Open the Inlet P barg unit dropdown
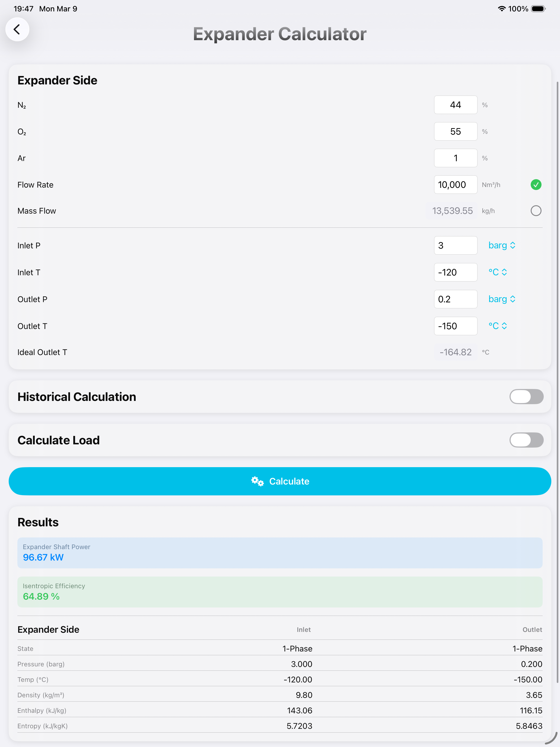This screenshot has height=747, width=560. [x=502, y=245]
